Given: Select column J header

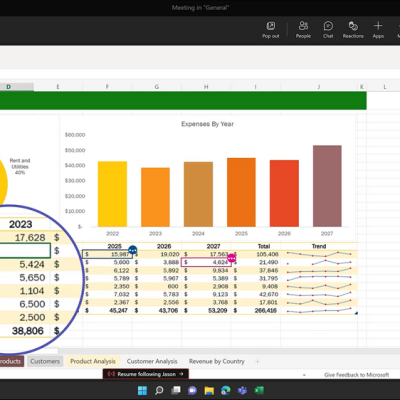Looking at the screenshot, I should [x=319, y=87].
